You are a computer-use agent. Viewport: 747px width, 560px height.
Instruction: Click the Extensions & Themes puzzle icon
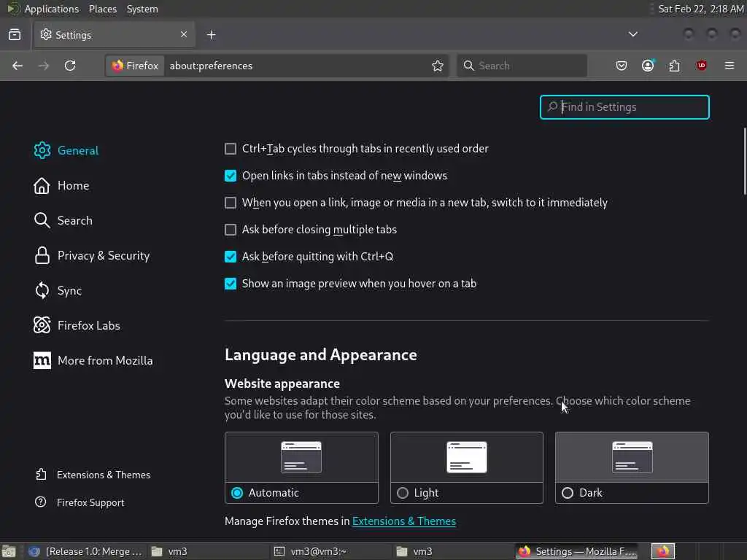(x=42, y=474)
